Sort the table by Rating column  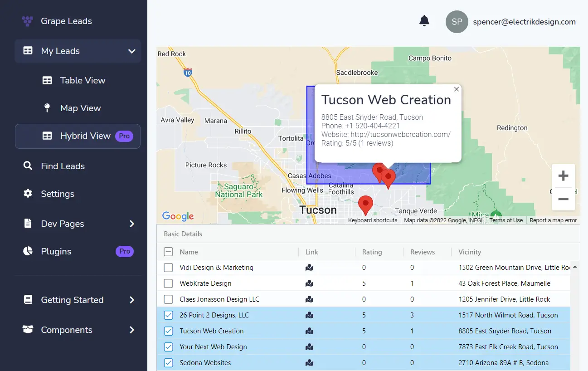[372, 252]
